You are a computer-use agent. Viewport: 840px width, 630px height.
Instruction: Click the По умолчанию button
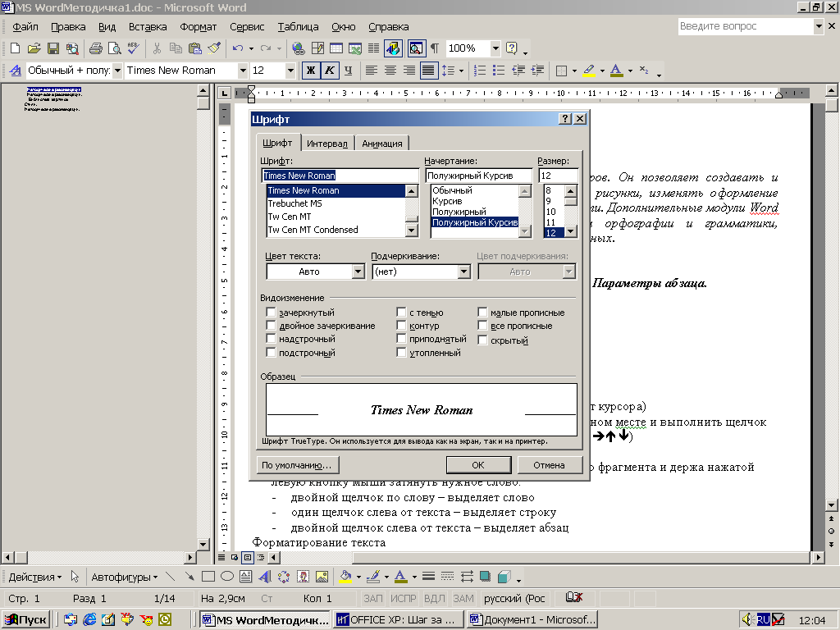[297, 465]
